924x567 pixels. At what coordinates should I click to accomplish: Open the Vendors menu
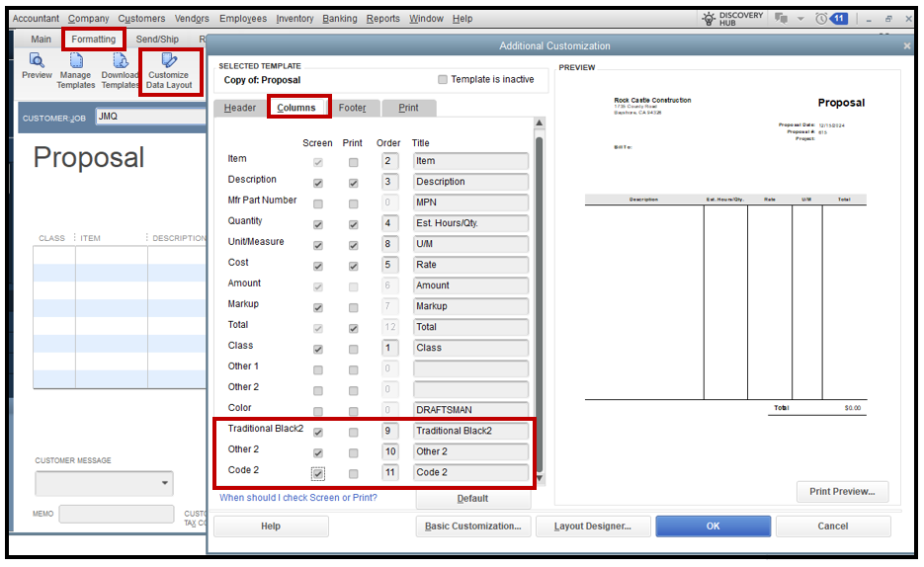click(x=192, y=19)
